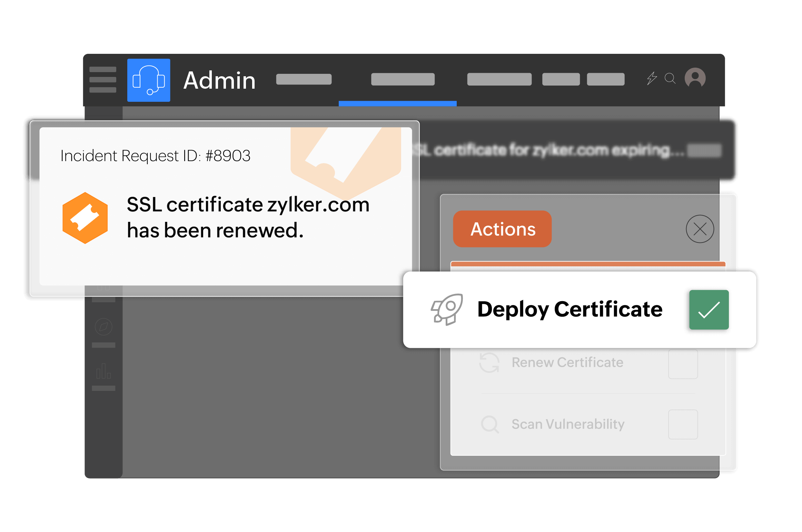The height and width of the screenshot is (532, 802).
Task: Select the first navigation tab after Admin
Action: [x=304, y=79]
